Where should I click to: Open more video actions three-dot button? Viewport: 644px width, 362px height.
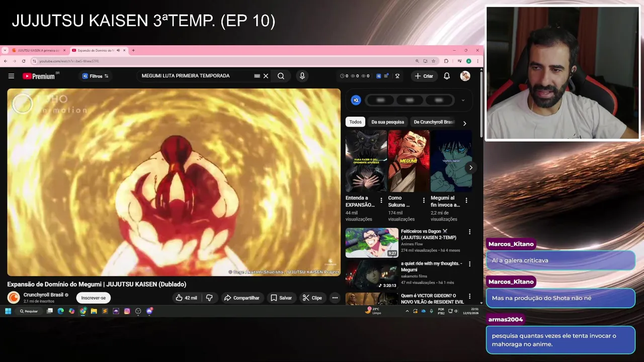point(335,298)
